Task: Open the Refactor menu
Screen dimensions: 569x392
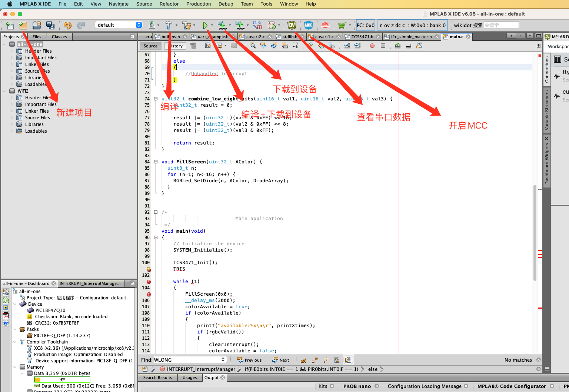Action: click(x=169, y=4)
